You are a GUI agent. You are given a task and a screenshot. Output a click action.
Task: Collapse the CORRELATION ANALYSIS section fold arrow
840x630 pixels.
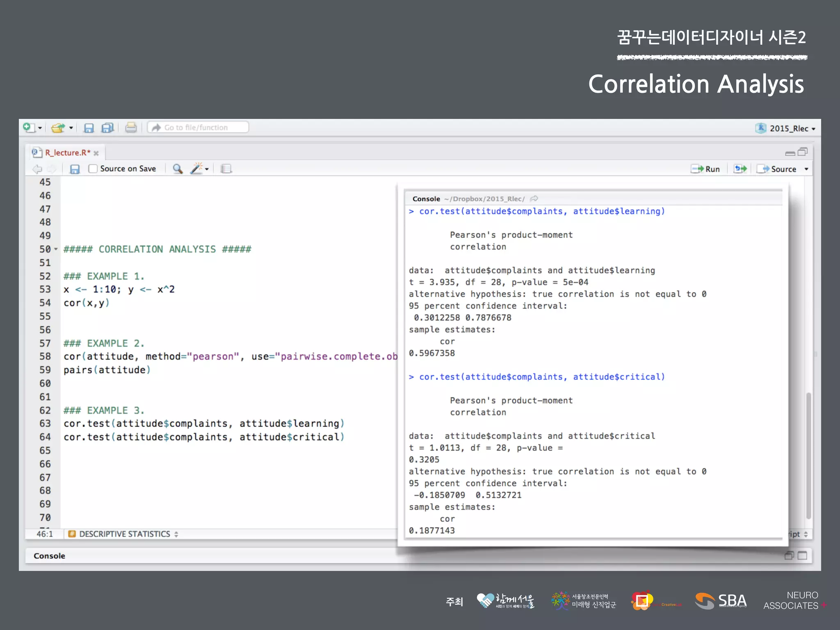pyautogui.click(x=56, y=249)
